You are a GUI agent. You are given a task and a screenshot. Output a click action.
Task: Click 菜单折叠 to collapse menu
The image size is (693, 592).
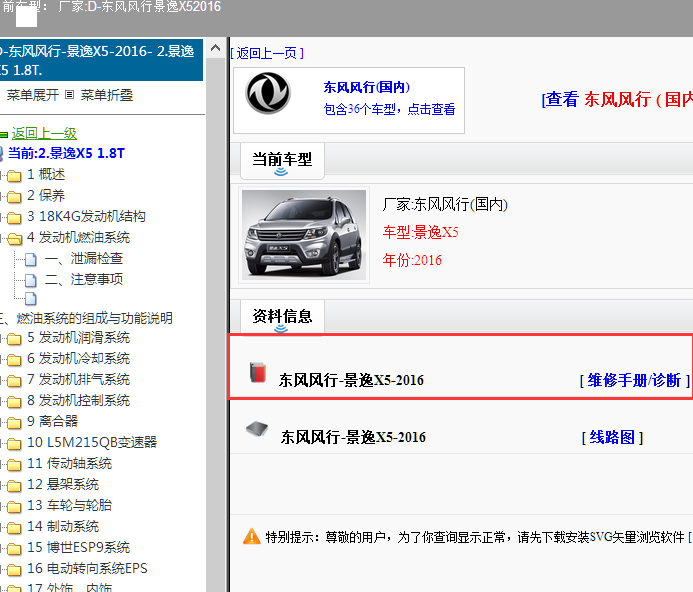tap(107, 95)
